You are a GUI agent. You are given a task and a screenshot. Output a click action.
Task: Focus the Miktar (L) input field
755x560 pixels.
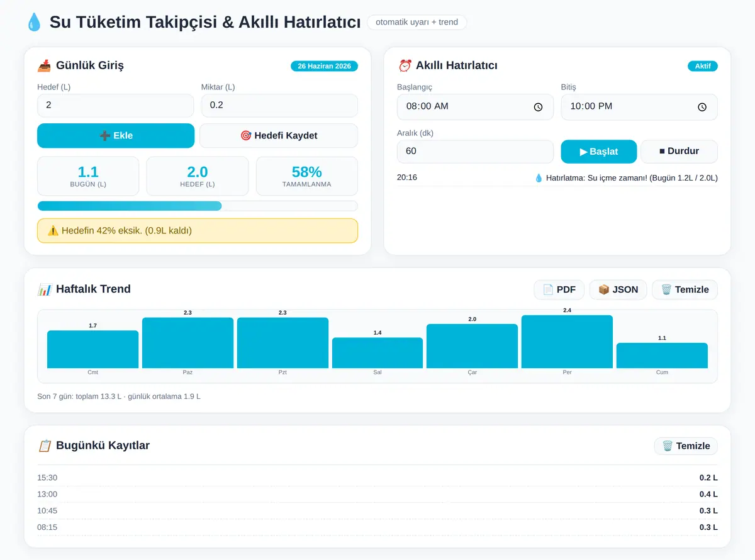coord(279,106)
